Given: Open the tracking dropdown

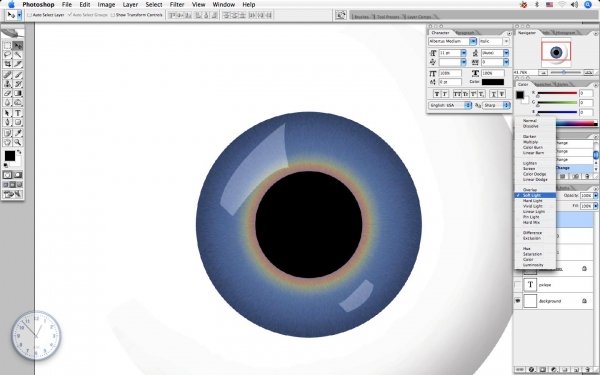Looking at the screenshot, I should tap(506, 62).
